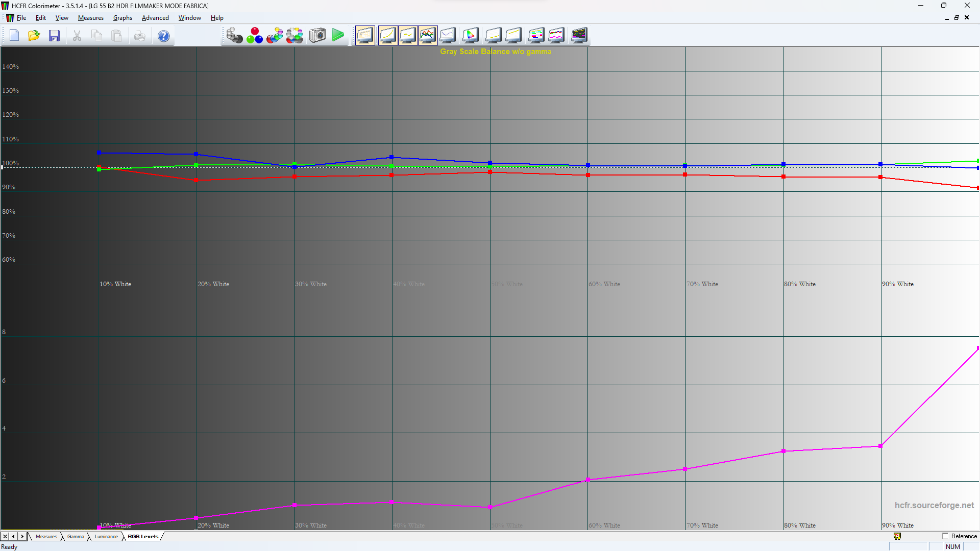Enable the Reference checkbox
This screenshot has width=980, height=551.
click(945, 536)
